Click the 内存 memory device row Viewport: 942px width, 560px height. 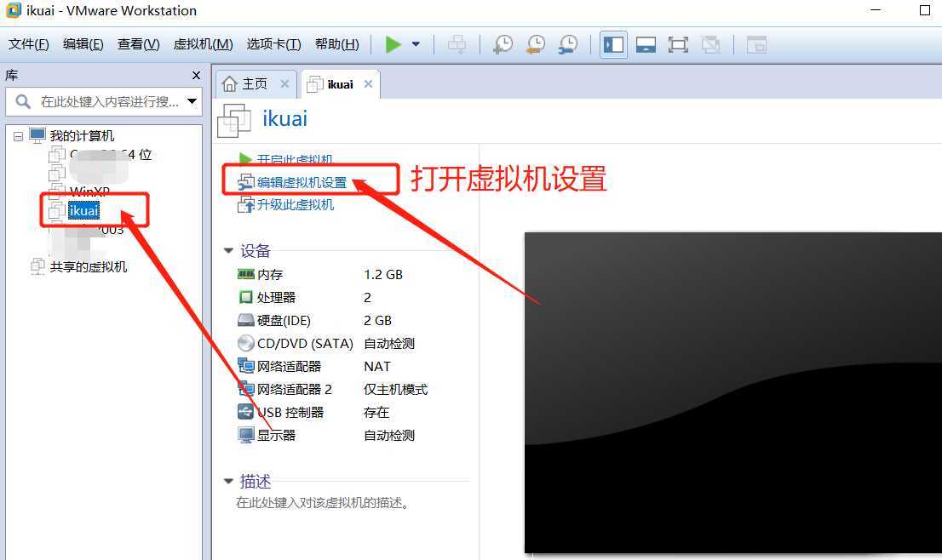tap(320, 274)
